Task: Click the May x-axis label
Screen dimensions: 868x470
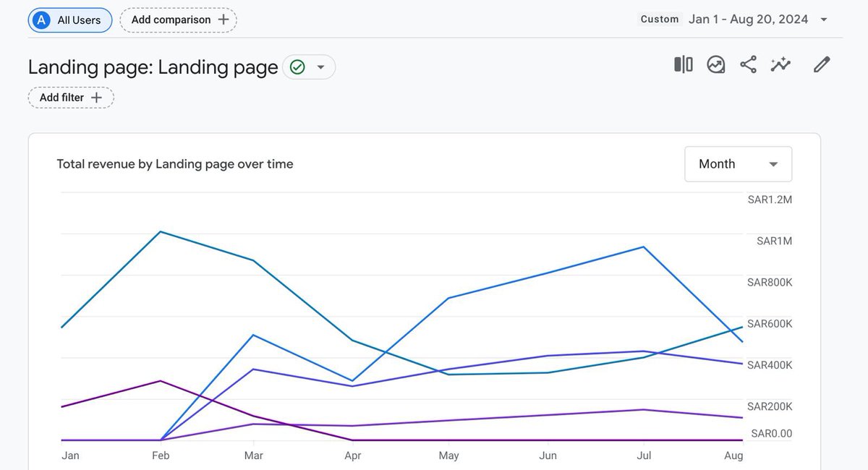Action: [449, 456]
